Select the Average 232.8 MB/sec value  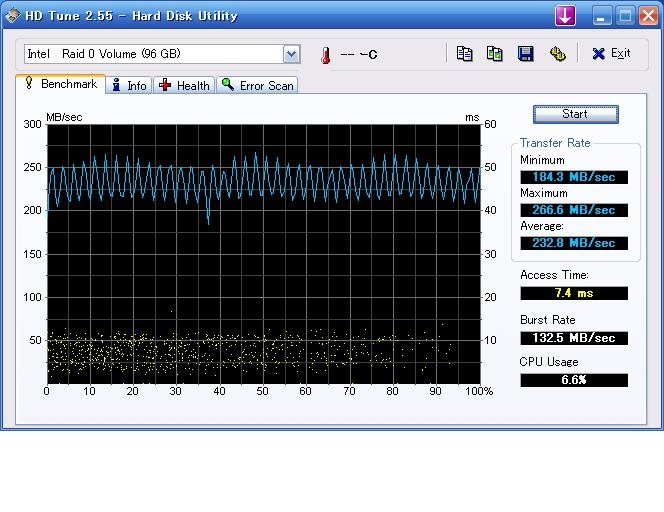[574, 243]
